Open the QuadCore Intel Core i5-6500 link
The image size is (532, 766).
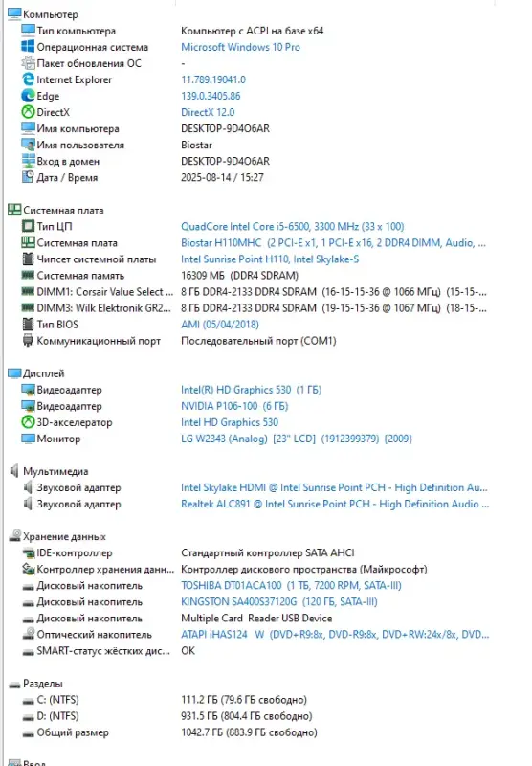(293, 226)
